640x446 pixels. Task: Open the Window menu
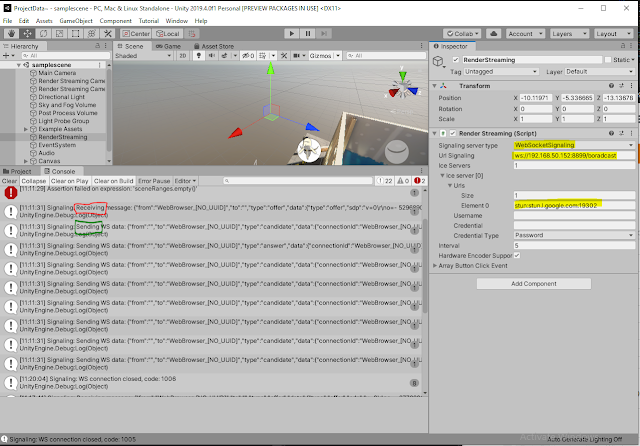pyautogui.click(x=176, y=21)
